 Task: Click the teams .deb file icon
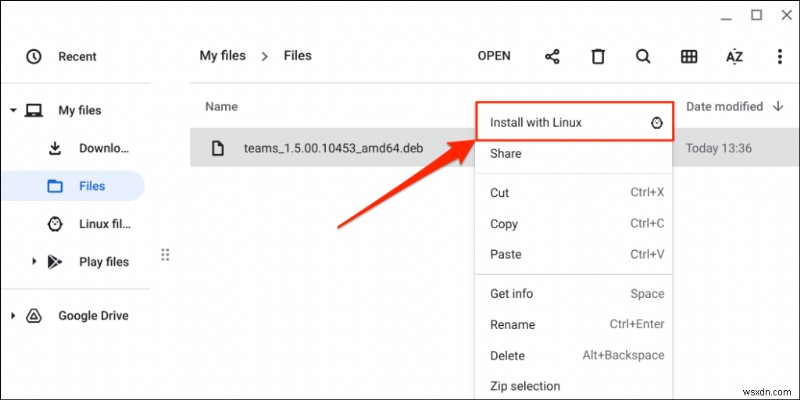218,148
